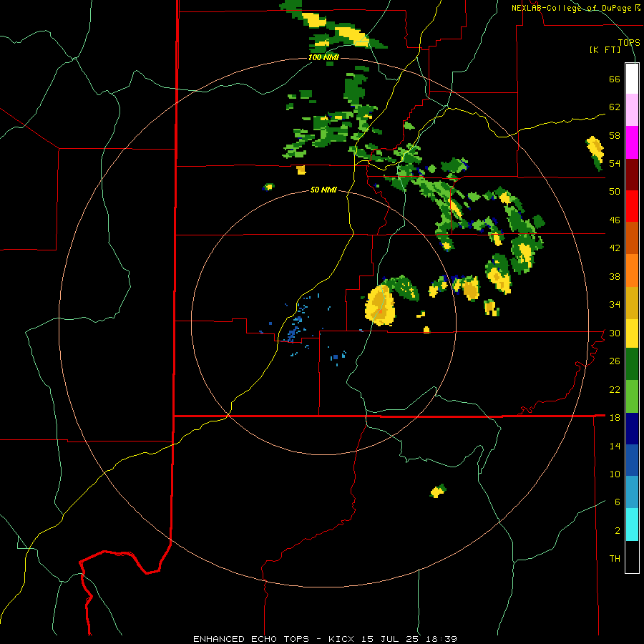This screenshot has height=644, width=644.
Task: Click the 'TH' legend label
Action: point(615,559)
